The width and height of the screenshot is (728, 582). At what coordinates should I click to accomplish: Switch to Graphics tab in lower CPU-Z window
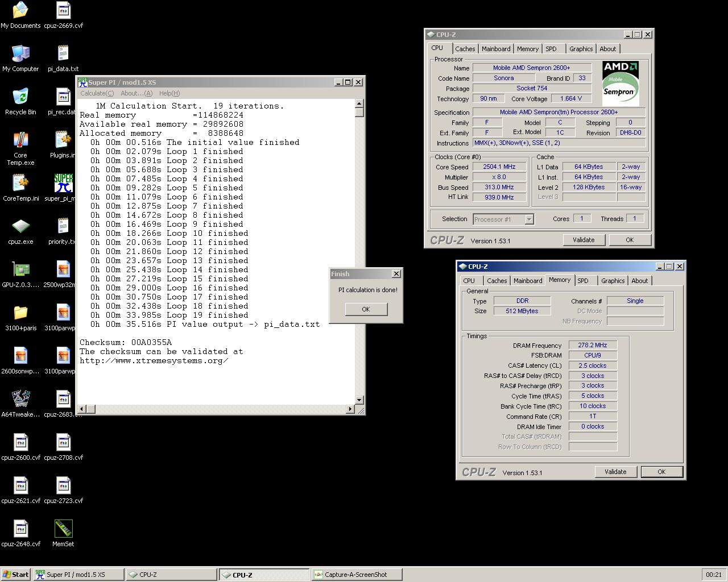click(613, 281)
